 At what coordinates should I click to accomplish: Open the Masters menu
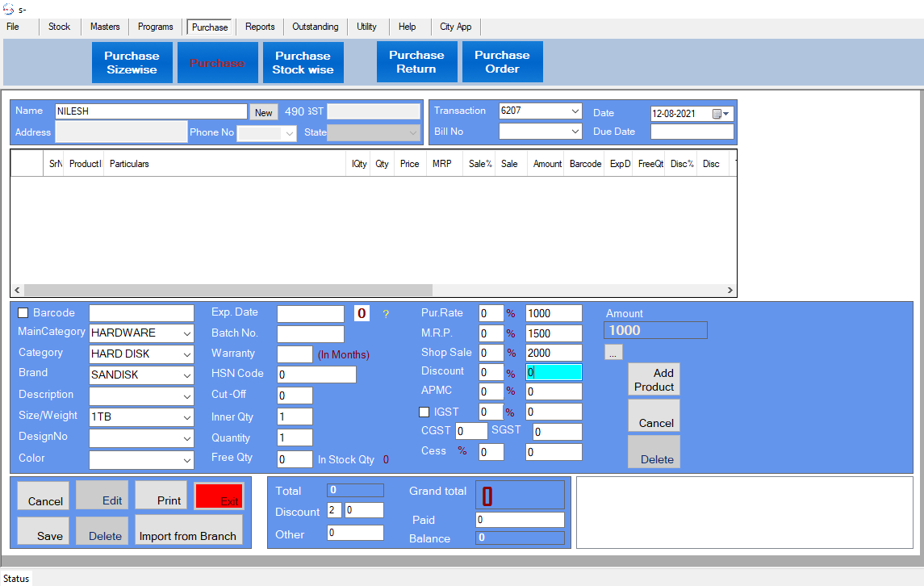coord(105,27)
